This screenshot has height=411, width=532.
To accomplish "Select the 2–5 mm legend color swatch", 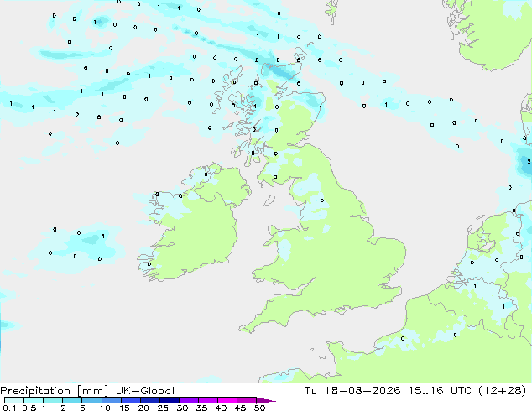I will [72, 400].
